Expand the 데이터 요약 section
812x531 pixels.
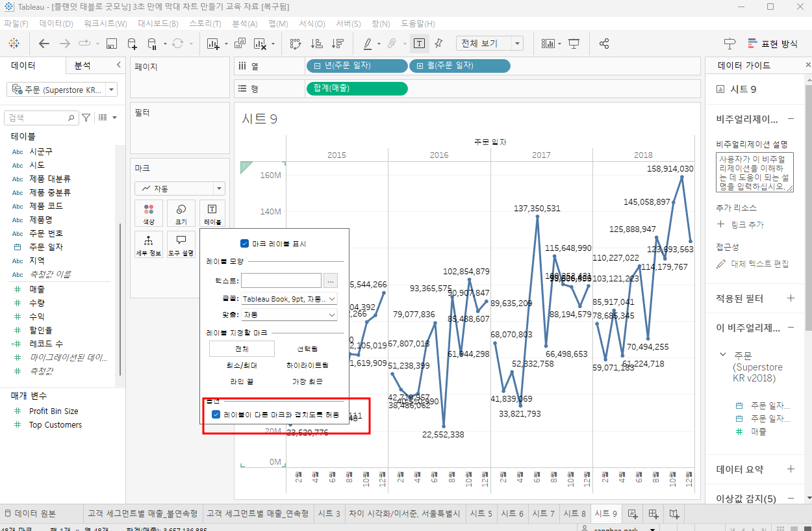coord(791,469)
